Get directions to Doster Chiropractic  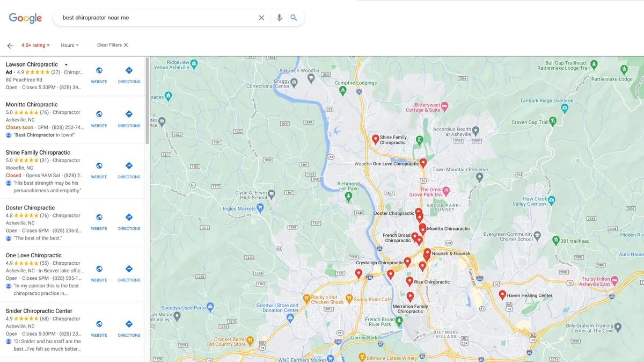coord(129,217)
